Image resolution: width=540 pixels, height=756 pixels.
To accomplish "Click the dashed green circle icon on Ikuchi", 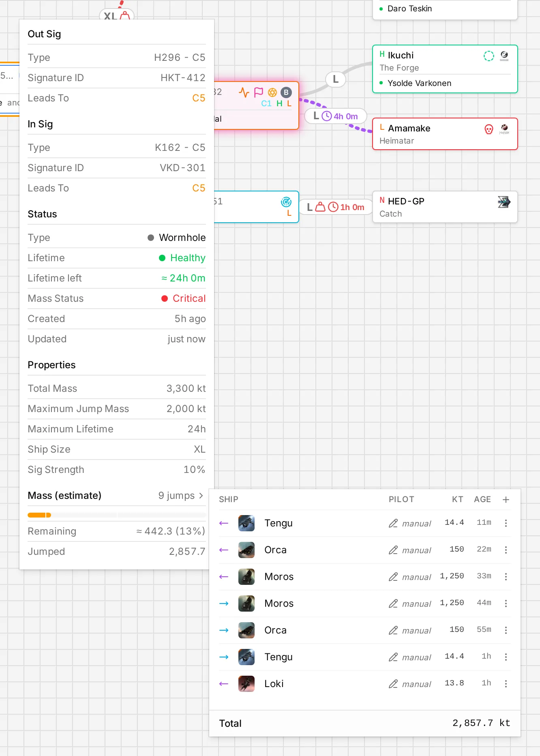I will tap(489, 56).
